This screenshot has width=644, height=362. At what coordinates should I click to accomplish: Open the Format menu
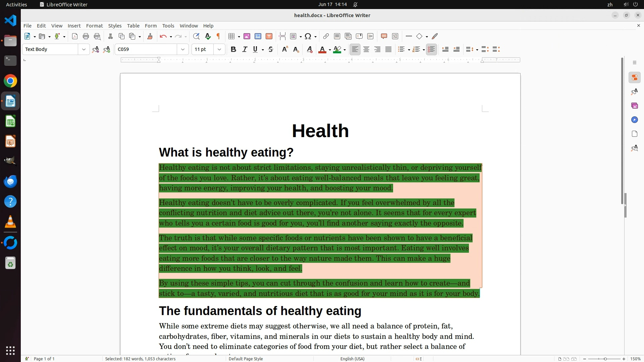94,25
